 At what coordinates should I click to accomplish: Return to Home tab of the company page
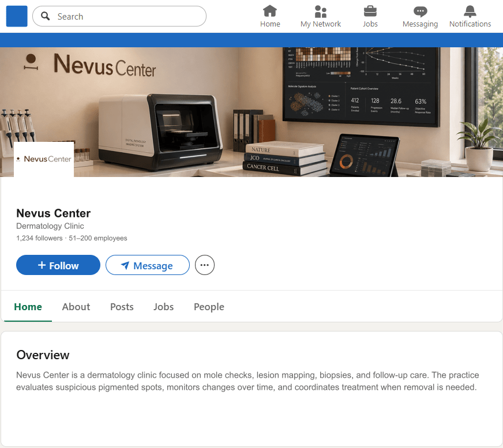[x=28, y=307]
